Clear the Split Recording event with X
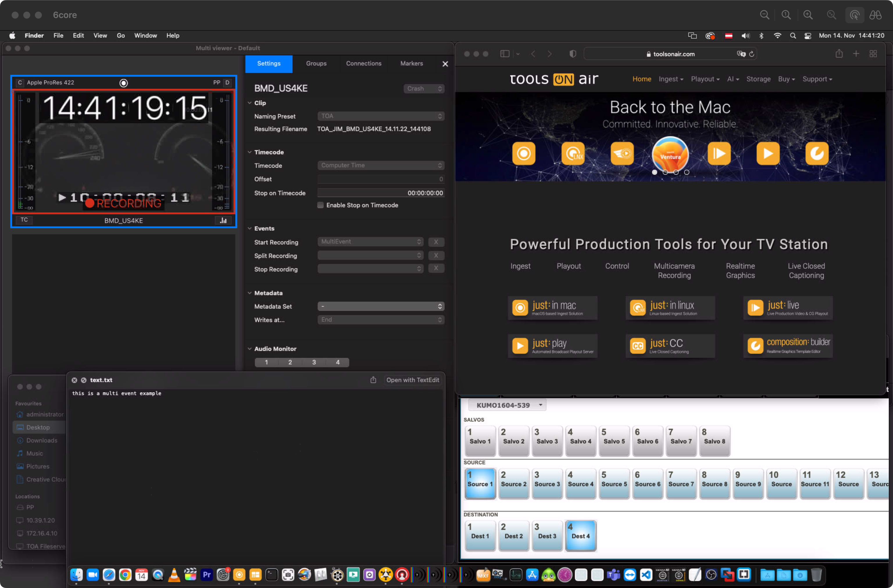This screenshot has width=893, height=588. (x=436, y=255)
